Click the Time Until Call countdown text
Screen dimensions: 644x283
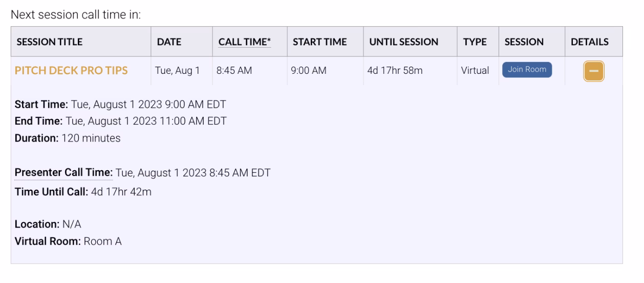click(83, 192)
